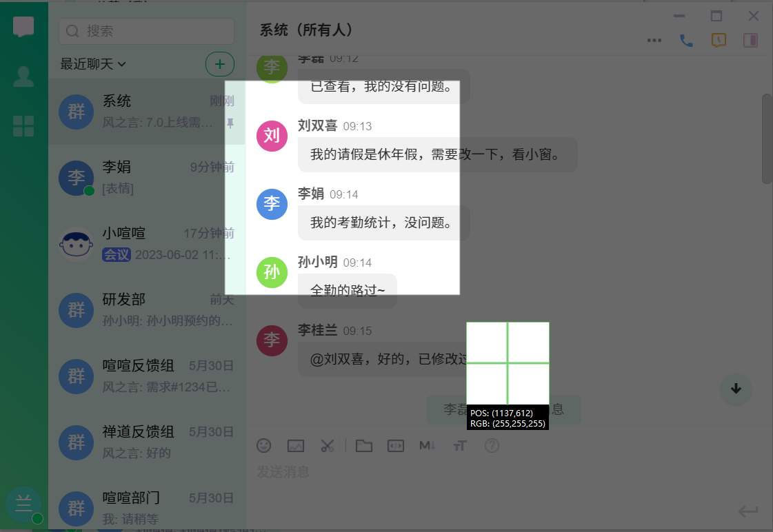Click the code snippet icon
Image resolution: width=773 pixels, height=532 pixels.
[396, 446]
